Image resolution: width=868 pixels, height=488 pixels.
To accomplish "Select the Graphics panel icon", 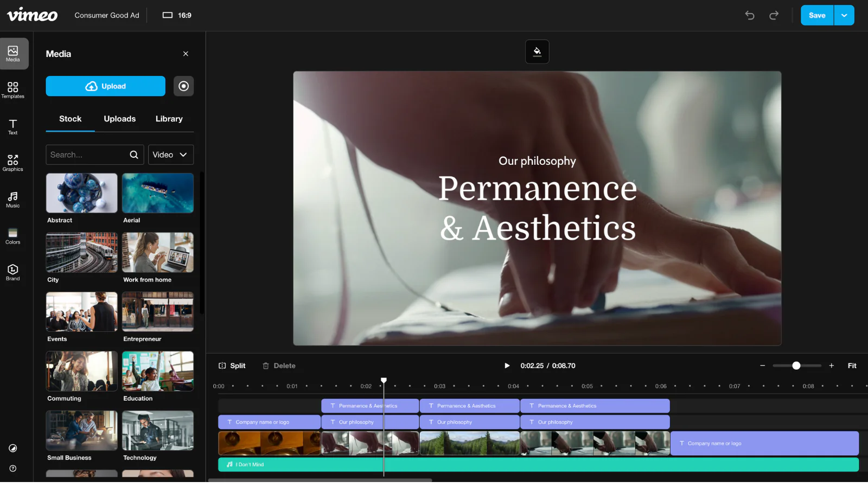I will tap(13, 162).
